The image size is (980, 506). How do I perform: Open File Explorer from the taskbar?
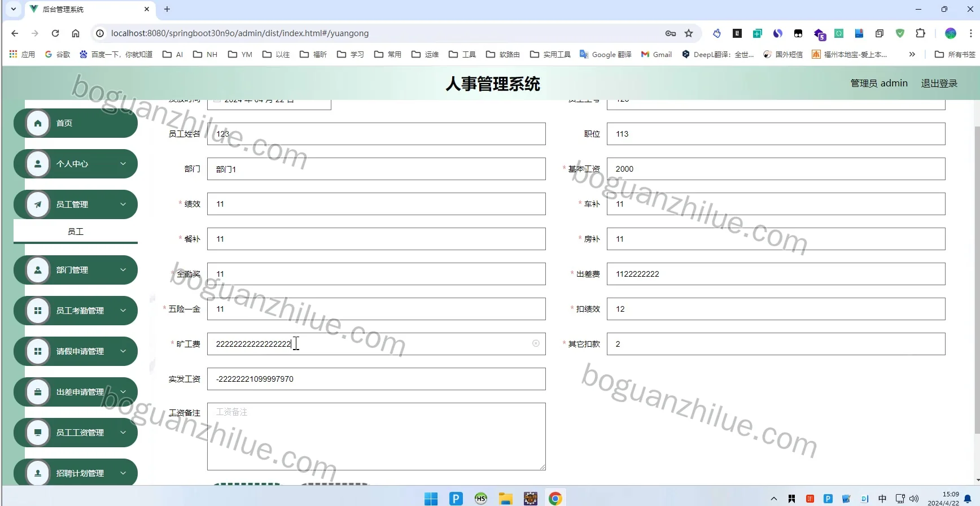506,498
